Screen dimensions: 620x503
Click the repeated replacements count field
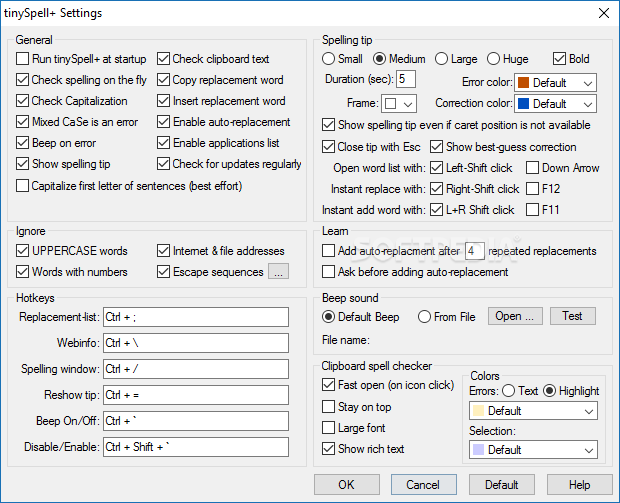tap(474, 251)
